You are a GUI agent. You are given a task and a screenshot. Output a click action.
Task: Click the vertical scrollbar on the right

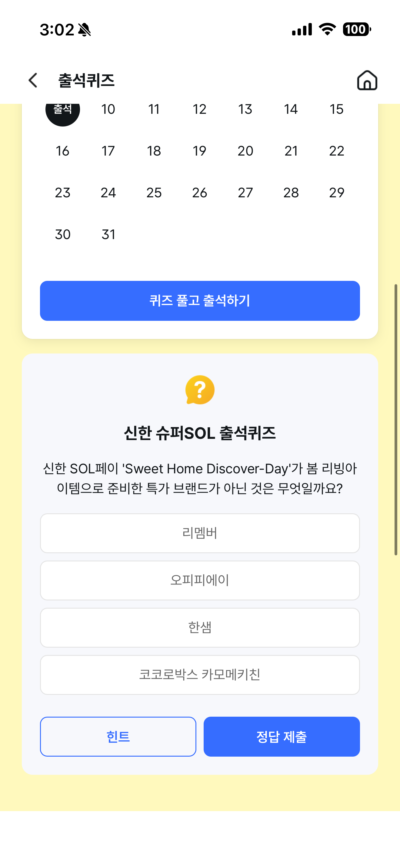click(x=396, y=419)
